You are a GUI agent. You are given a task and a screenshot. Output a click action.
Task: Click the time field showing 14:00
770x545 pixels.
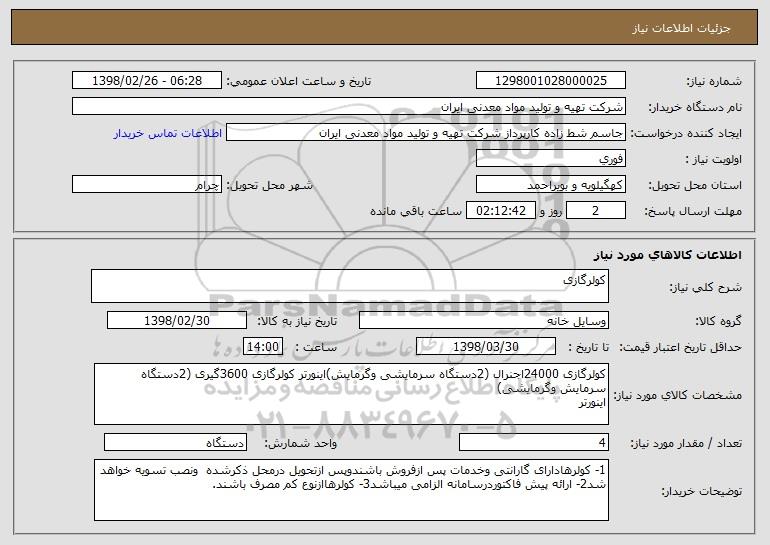coord(263,346)
